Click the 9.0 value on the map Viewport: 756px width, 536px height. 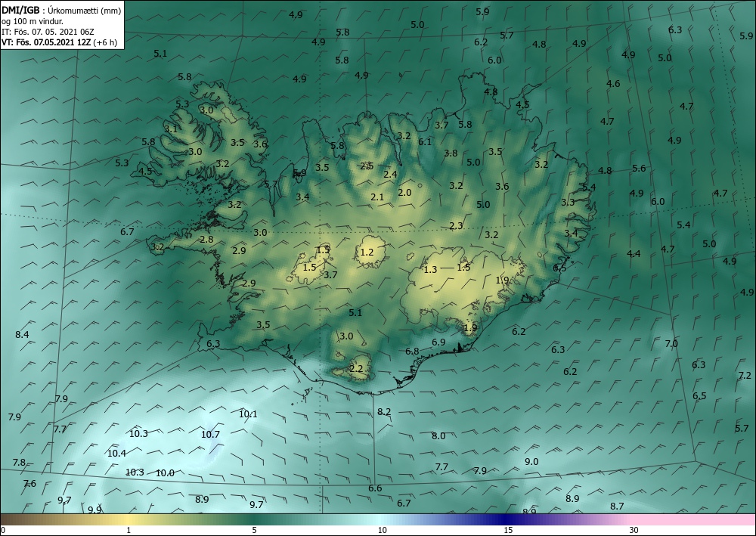point(531,461)
